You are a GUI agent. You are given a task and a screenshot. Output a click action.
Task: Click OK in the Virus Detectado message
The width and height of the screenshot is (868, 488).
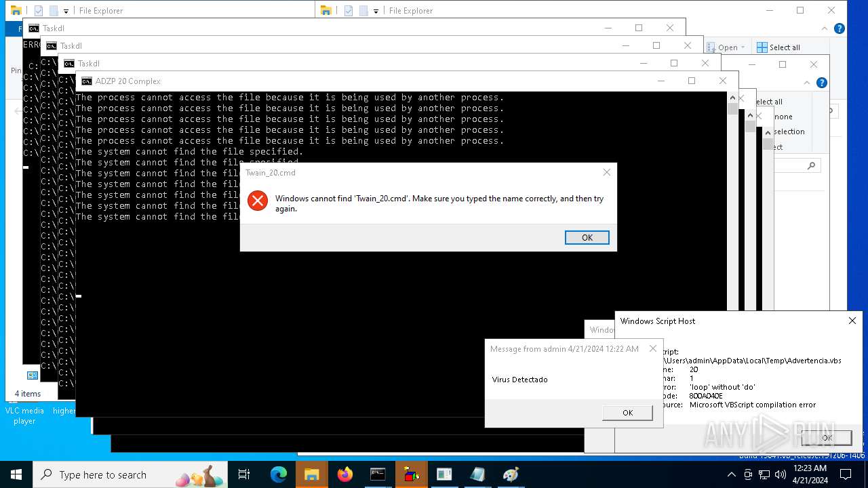pyautogui.click(x=627, y=413)
